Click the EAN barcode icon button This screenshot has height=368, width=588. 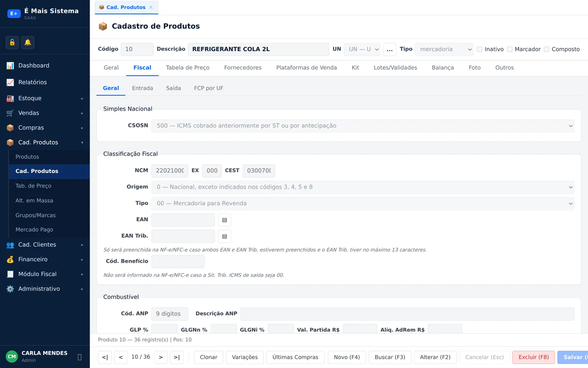click(225, 220)
